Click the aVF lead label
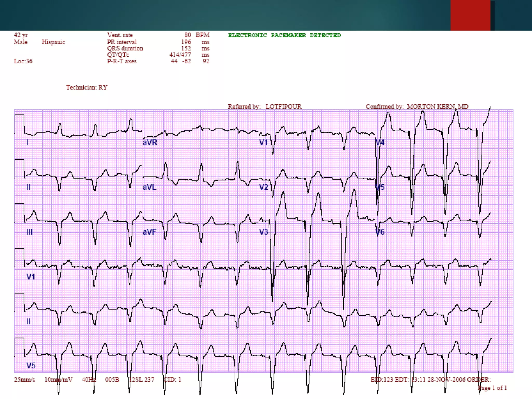Screen dimensions: 532x399 click(x=149, y=232)
